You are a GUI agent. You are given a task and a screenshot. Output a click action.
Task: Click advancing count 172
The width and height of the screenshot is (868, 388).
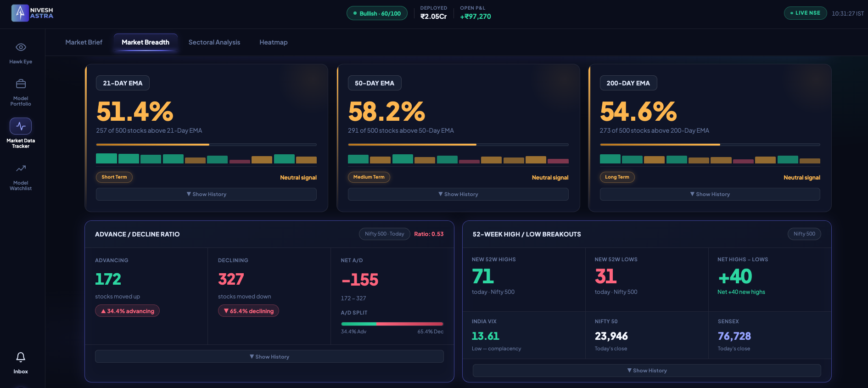point(108,279)
